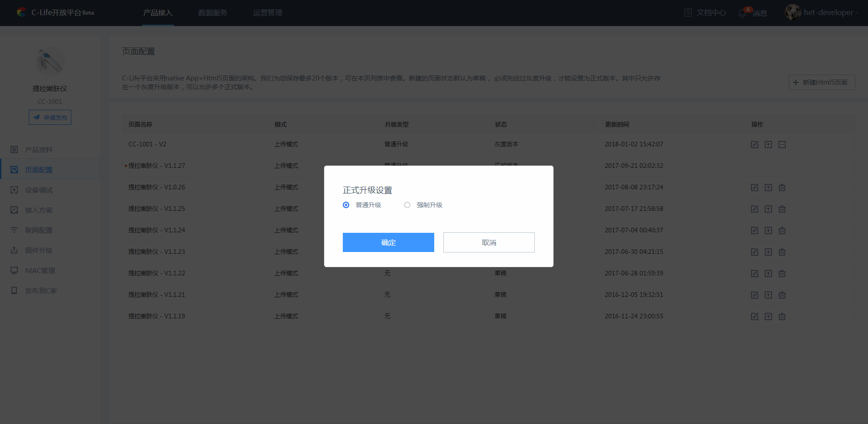Screen dimensions: 868x424
Task: Click the page name 'CC-1001 - V2'
Action: click(x=147, y=144)
